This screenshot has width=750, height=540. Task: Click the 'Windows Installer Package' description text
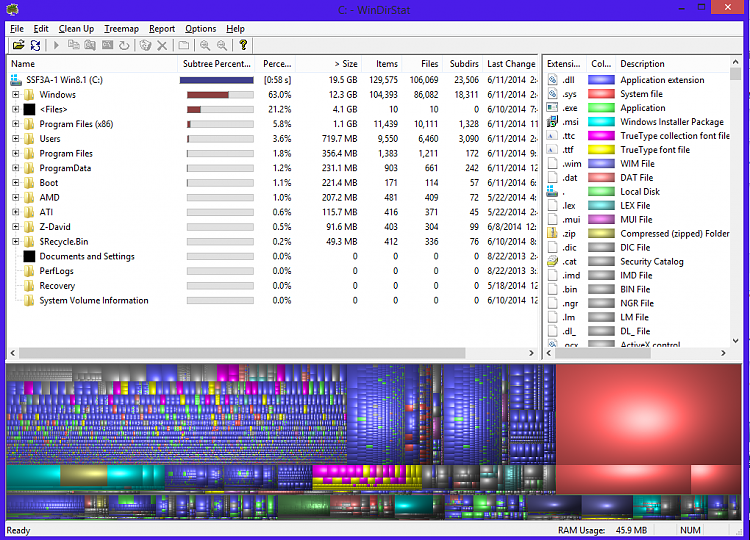[672, 122]
